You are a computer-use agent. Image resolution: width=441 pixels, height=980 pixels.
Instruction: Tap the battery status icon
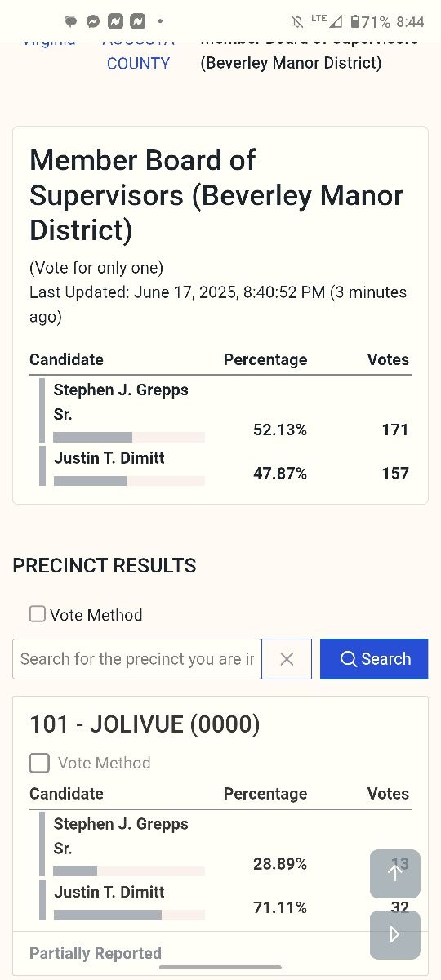tap(356, 22)
